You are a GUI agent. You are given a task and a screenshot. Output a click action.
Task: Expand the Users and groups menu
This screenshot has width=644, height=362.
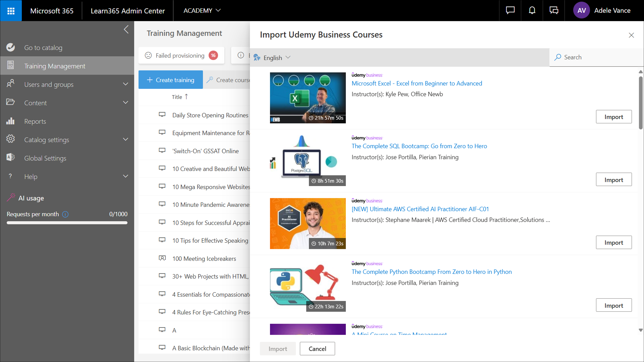click(125, 84)
